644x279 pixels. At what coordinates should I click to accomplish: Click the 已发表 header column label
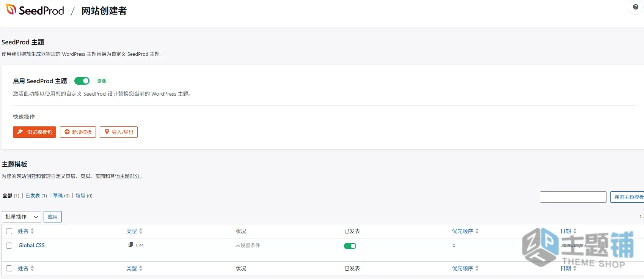tap(352, 231)
